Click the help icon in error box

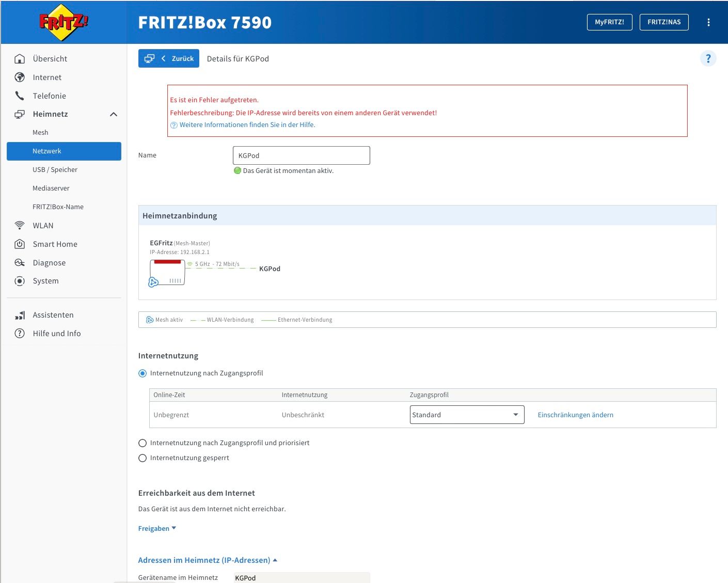(174, 125)
